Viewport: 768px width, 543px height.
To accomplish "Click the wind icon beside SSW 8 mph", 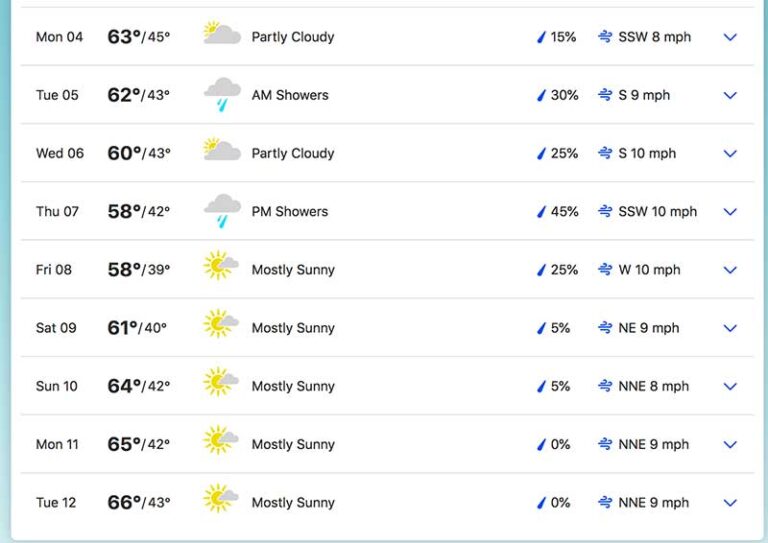I will (x=605, y=37).
